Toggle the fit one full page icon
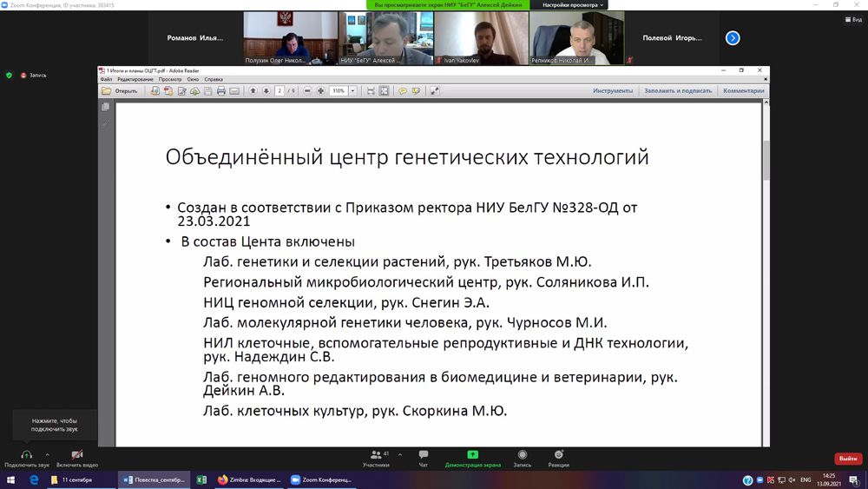Viewport: 868px width, 489px height. pyautogui.click(x=385, y=91)
